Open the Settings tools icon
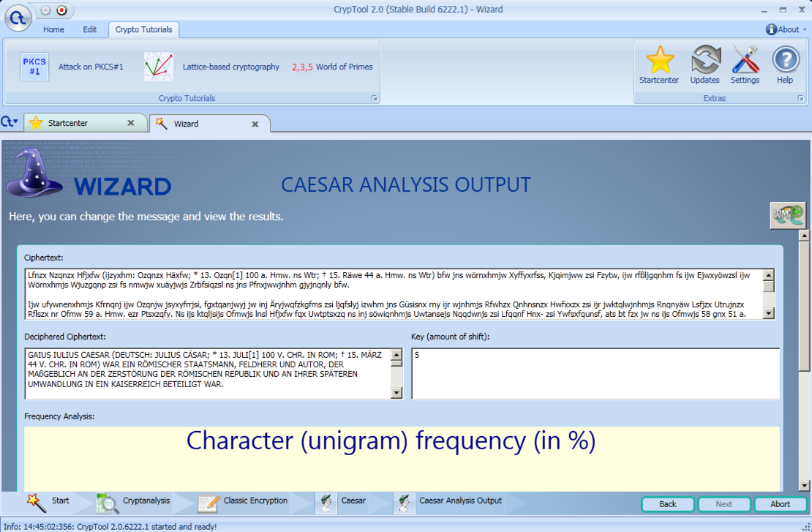 click(x=745, y=59)
